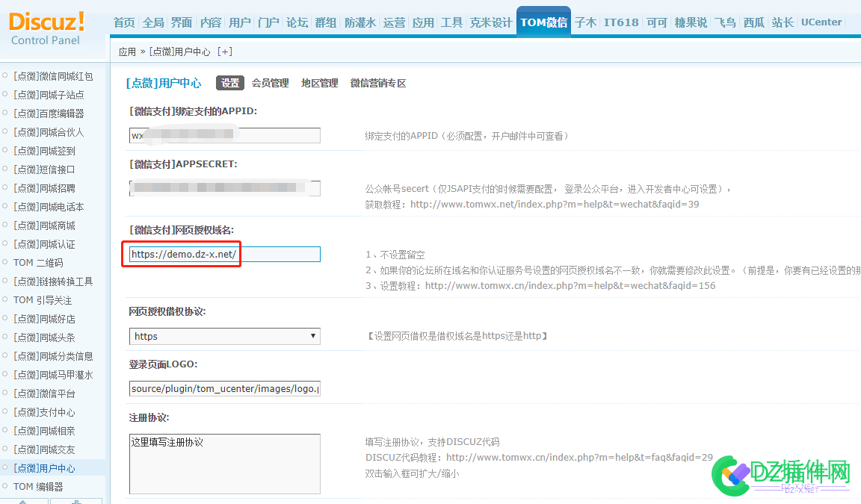The height and width of the screenshot is (504, 861).
Task: Switch to the 地区管理 tab
Action: point(321,83)
